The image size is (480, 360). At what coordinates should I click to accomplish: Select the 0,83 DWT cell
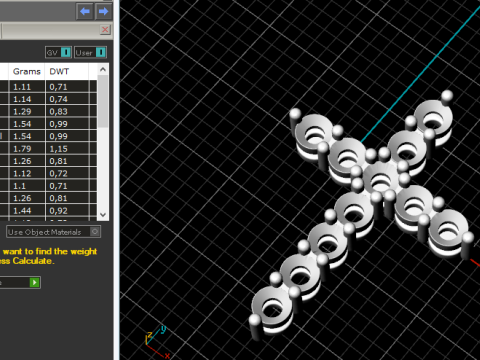[x=67, y=112]
